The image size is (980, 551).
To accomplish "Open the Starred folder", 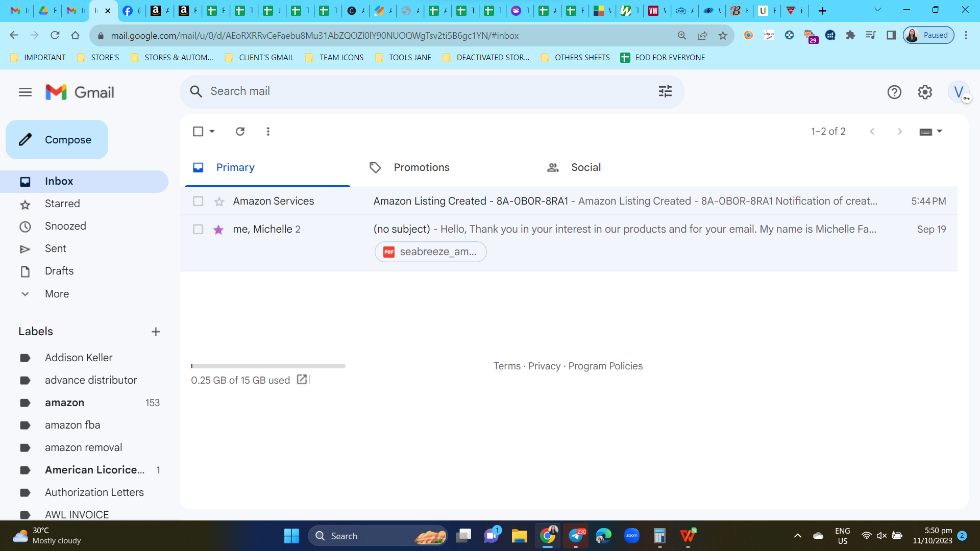I will click(x=84, y=204).
